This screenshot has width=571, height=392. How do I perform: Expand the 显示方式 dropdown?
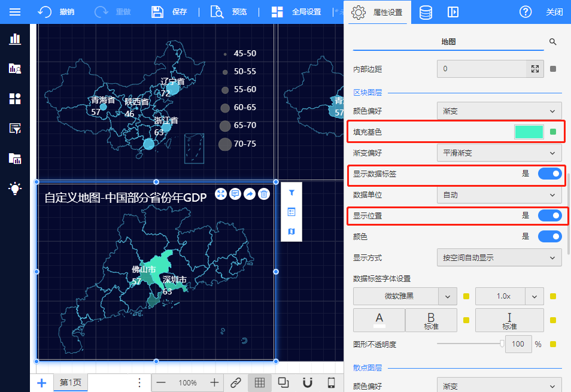(x=499, y=258)
